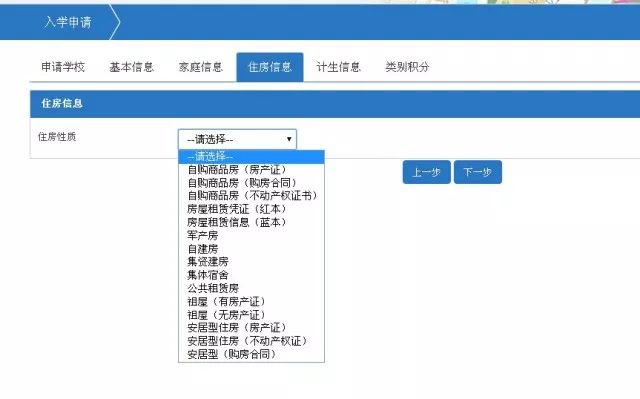Switch to the 类别积分 tab
Screen dimensions: 640x399
pos(407,67)
